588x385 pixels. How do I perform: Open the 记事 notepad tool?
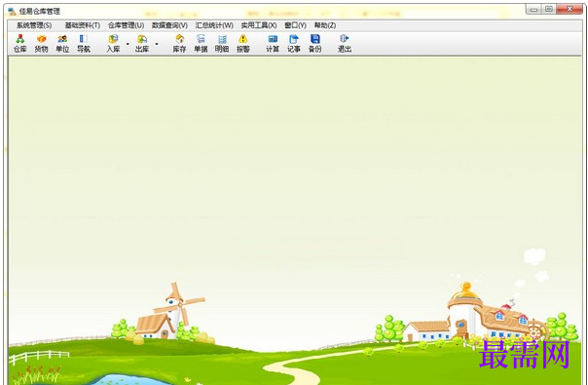coord(294,43)
